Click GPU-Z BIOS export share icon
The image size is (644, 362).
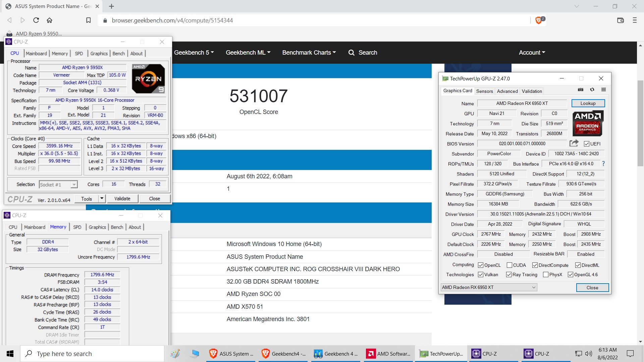(x=574, y=143)
